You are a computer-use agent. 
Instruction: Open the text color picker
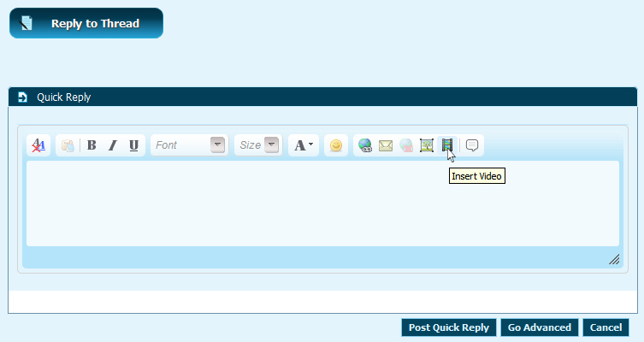click(304, 145)
